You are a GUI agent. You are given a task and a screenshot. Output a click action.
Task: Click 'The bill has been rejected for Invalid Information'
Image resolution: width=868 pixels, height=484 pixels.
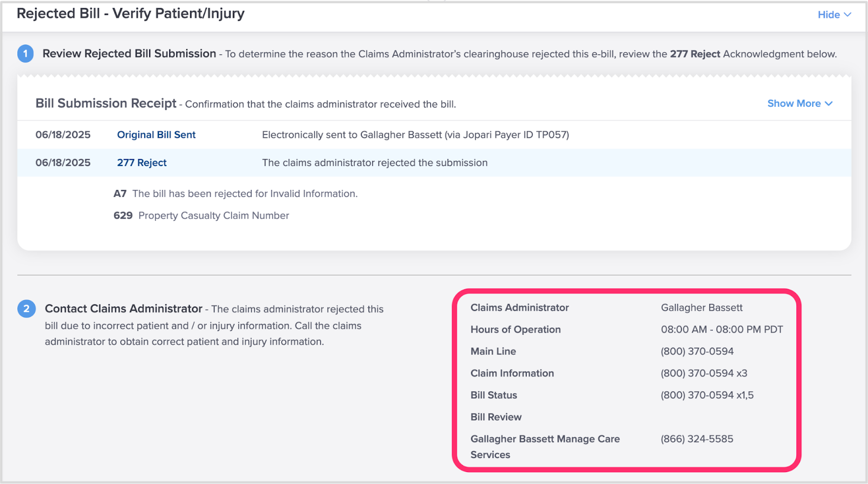coord(245,194)
